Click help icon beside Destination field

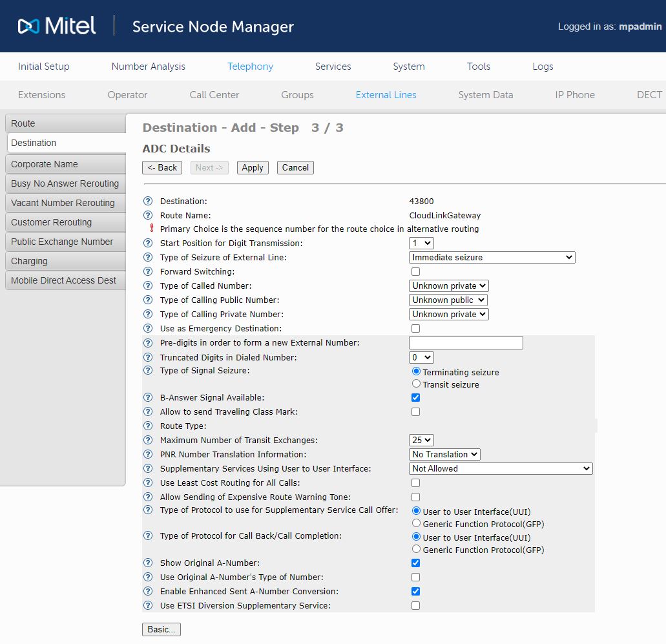pos(148,202)
